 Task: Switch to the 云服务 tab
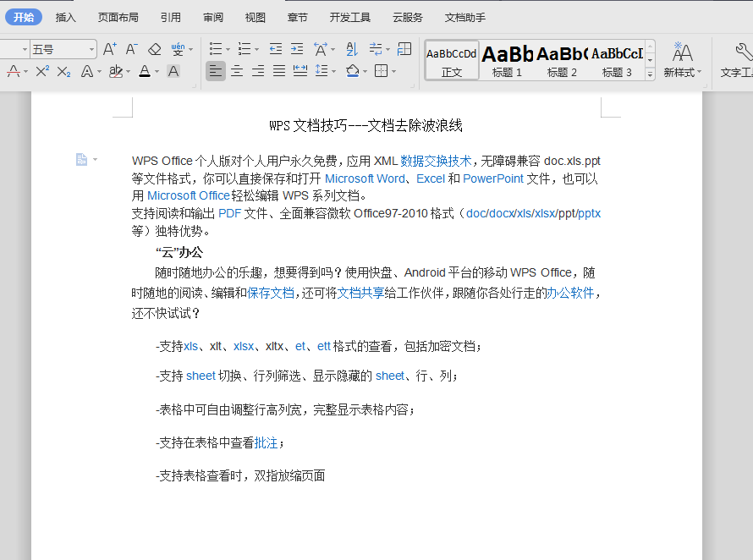(x=408, y=17)
